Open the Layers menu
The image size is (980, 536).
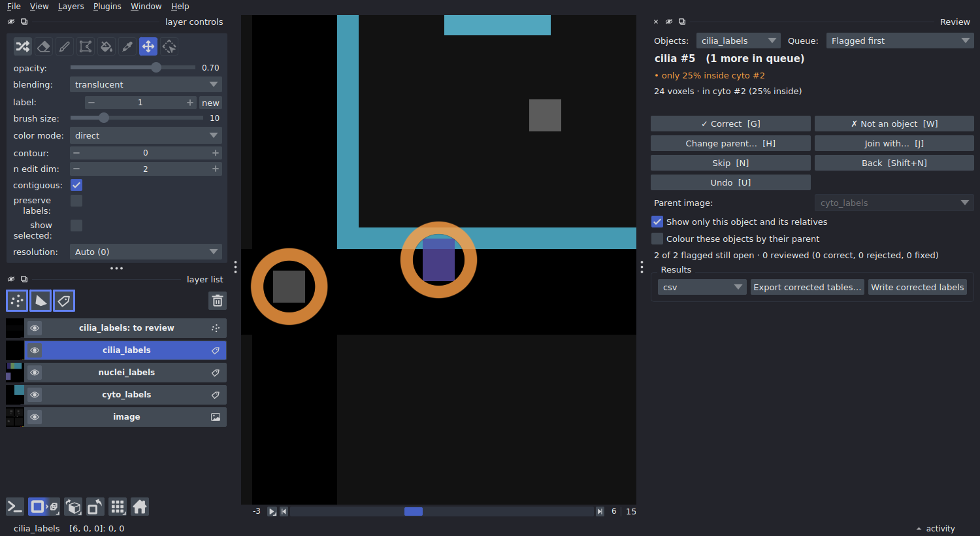71,6
